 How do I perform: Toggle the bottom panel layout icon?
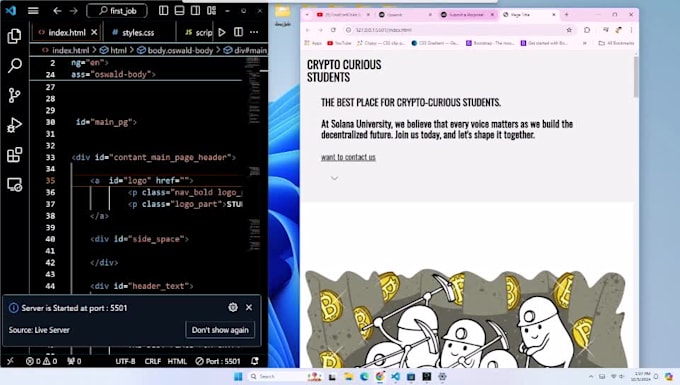(x=179, y=10)
